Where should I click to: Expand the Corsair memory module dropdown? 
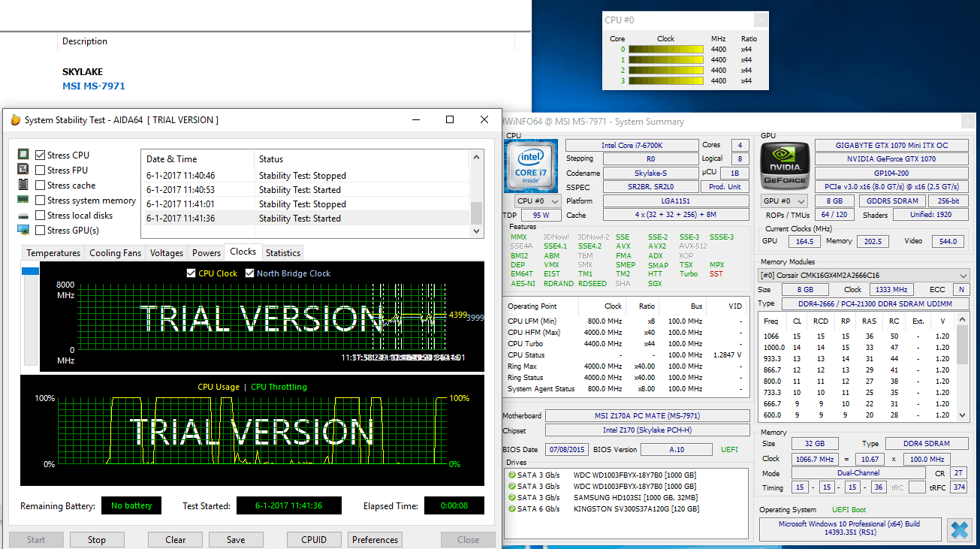(x=864, y=276)
